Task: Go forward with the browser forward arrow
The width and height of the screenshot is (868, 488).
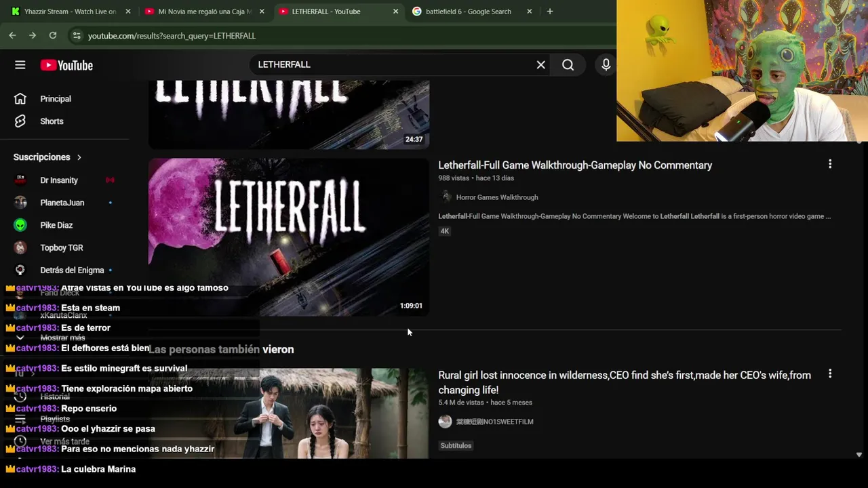Action: 32,35
